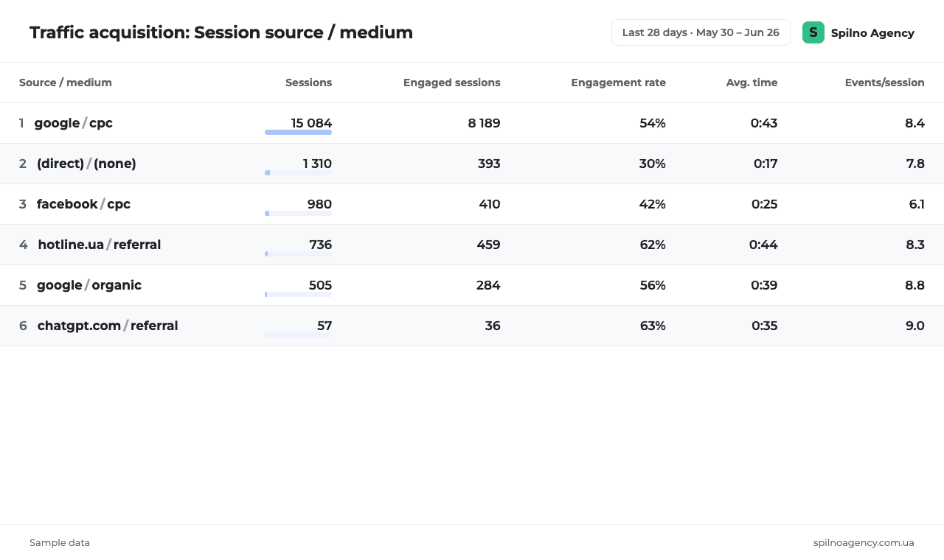Sort by Engaged sessions column header

point(451,83)
